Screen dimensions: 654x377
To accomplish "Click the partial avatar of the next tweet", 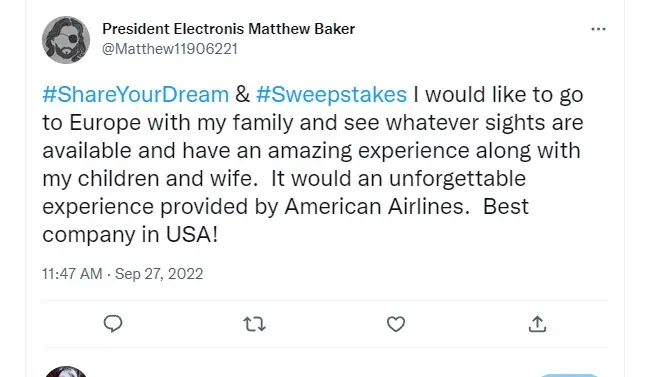I will coord(66,372).
